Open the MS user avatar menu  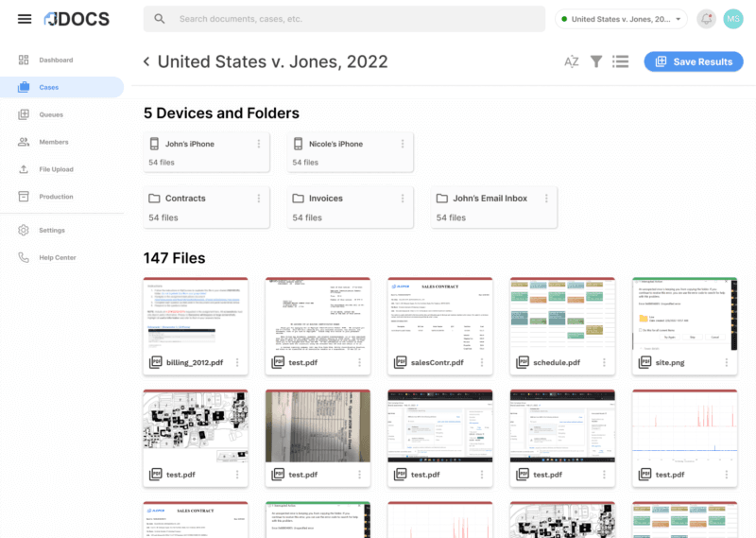[733, 19]
